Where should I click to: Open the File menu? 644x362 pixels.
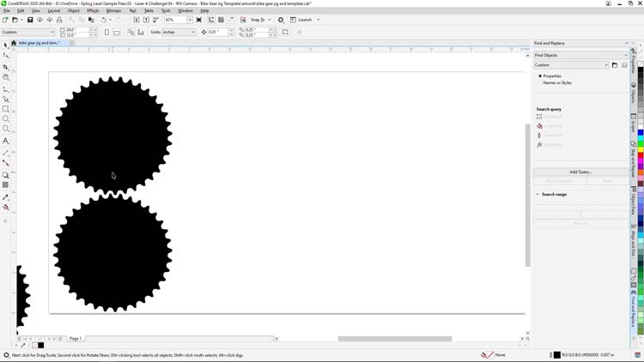coord(7,10)
